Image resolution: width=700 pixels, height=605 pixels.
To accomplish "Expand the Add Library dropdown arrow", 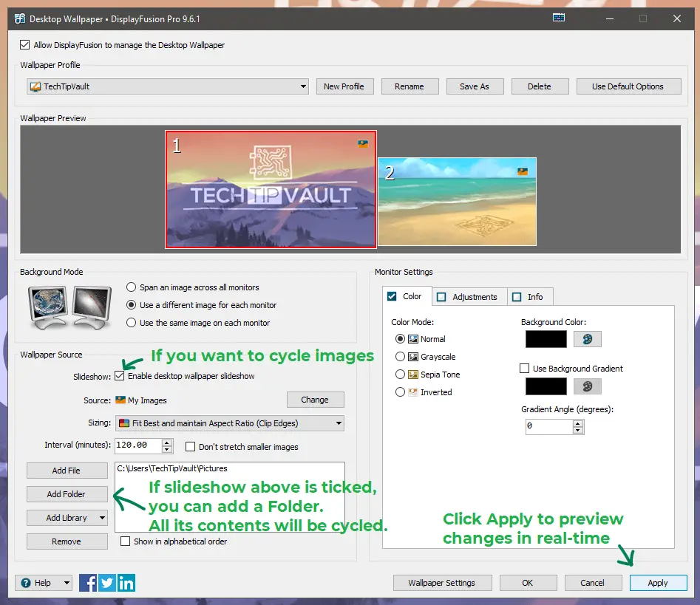I will pyautogui.click(x=102, y=518).
